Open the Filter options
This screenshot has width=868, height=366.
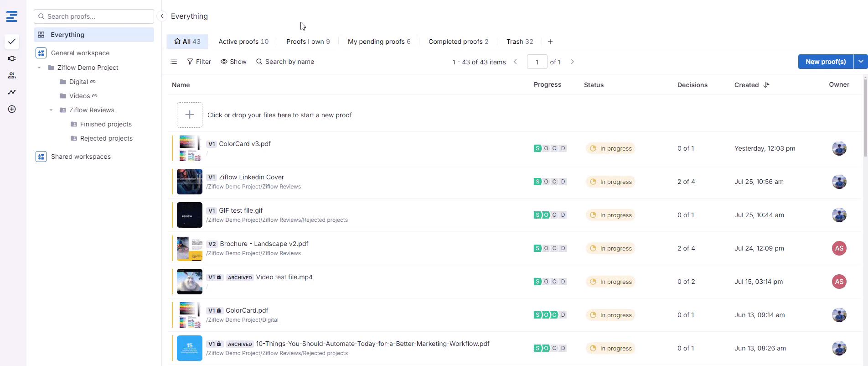pos(199,62)
